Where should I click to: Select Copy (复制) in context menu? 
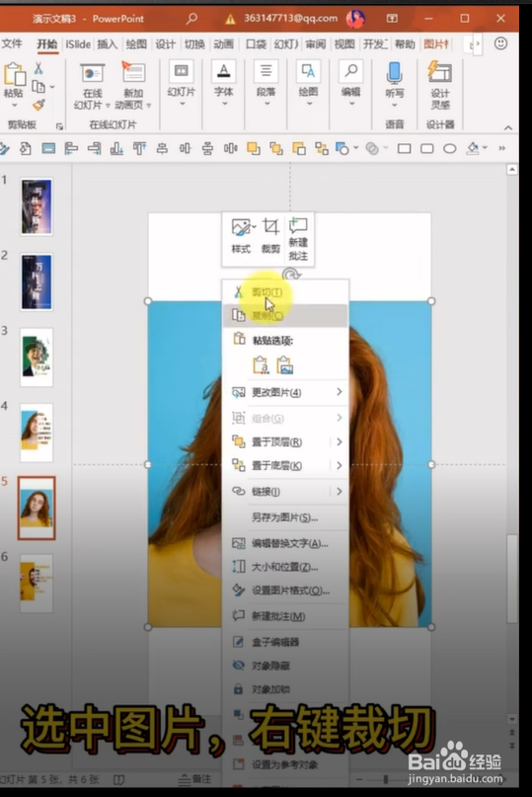pos(286,316)
